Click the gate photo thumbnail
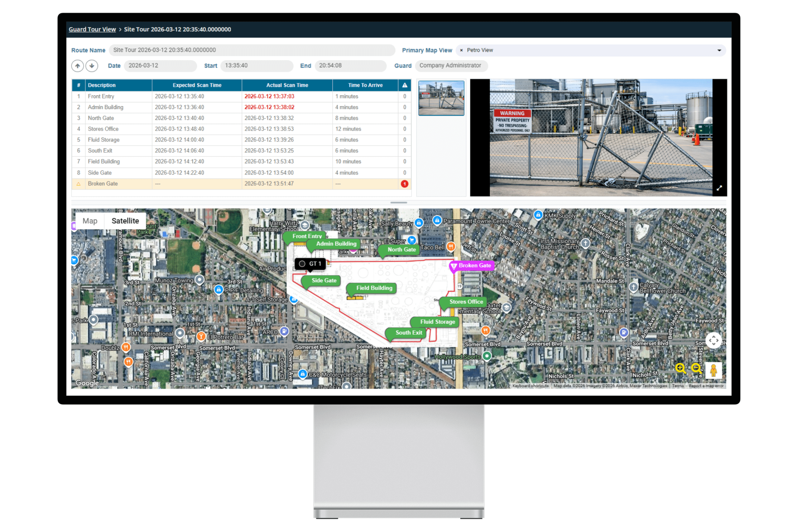 point(441,98)
